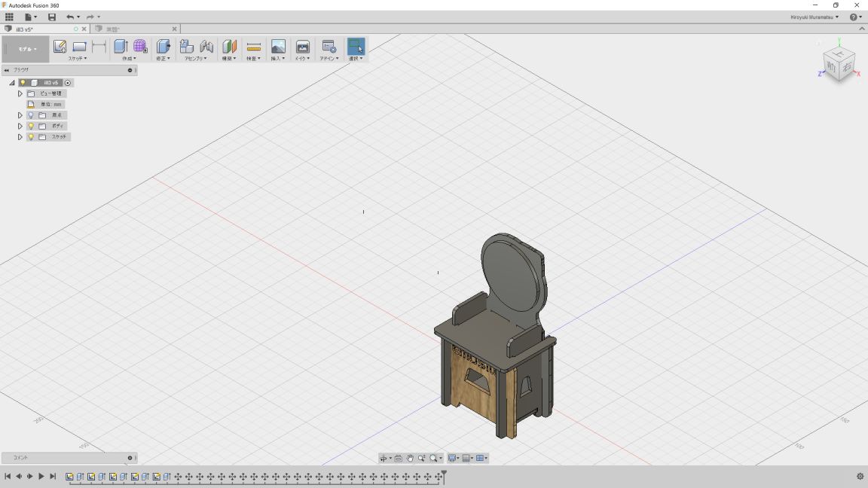The width and height of the screenshot is (868, 488).
Task: Select the Measure ruler icon
Action: 253,47
